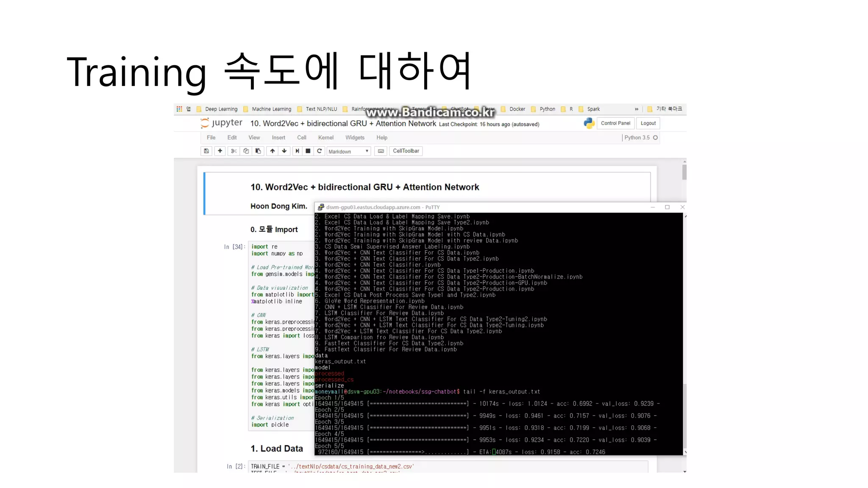Click the paste cells icon
The height and width of the screenshot is (488, 868).
coord(258,151)
